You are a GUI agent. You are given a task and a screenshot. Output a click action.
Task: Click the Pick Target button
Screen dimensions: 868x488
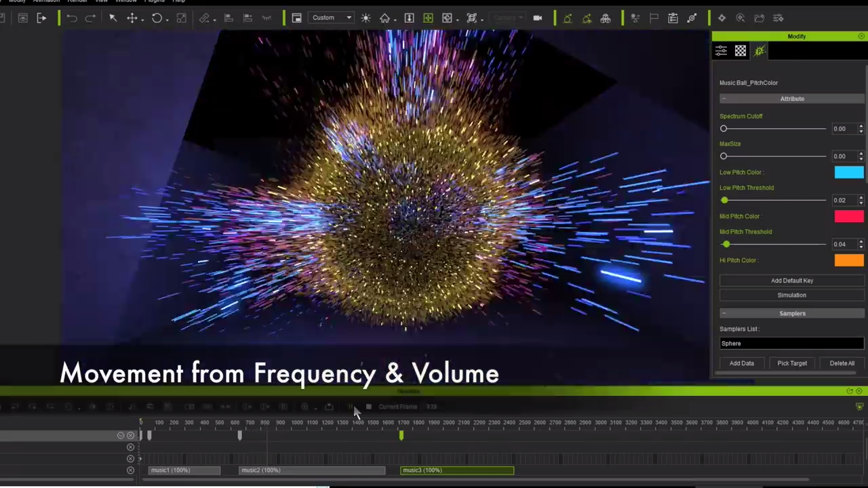coord(791,363)
